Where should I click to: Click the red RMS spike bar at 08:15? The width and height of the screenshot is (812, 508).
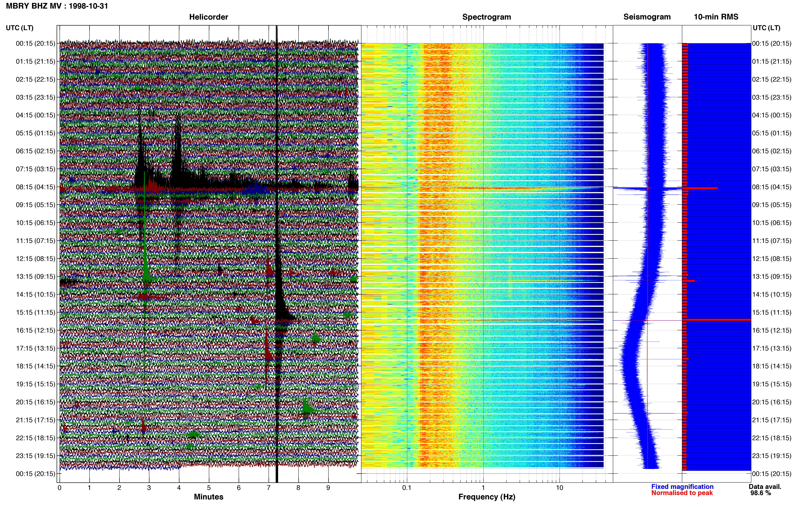pos(700,188)
